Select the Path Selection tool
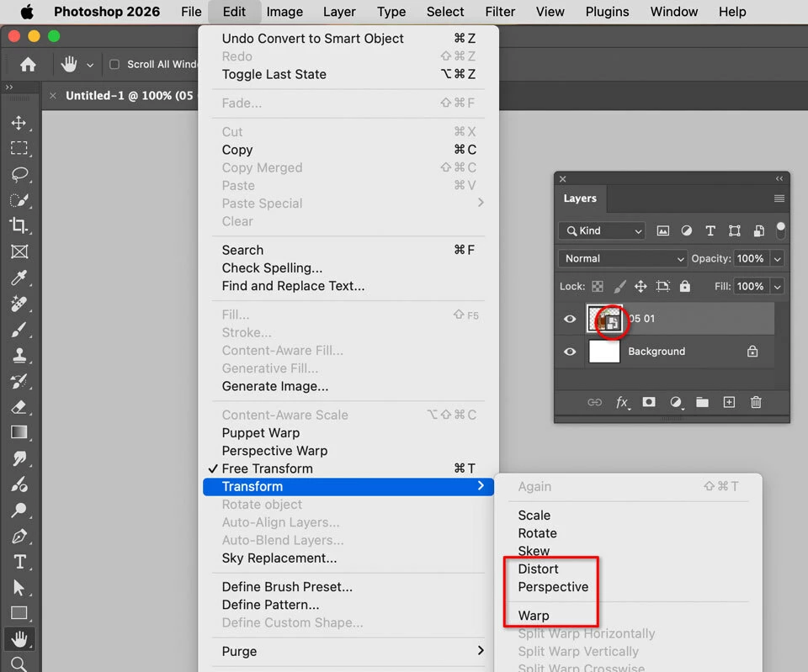Screen dimensions: 808x672 click(19, 588)
